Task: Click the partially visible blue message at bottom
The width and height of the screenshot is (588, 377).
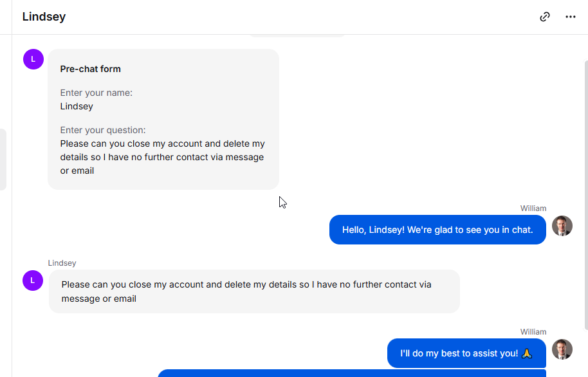Action: tap(352, 373)
